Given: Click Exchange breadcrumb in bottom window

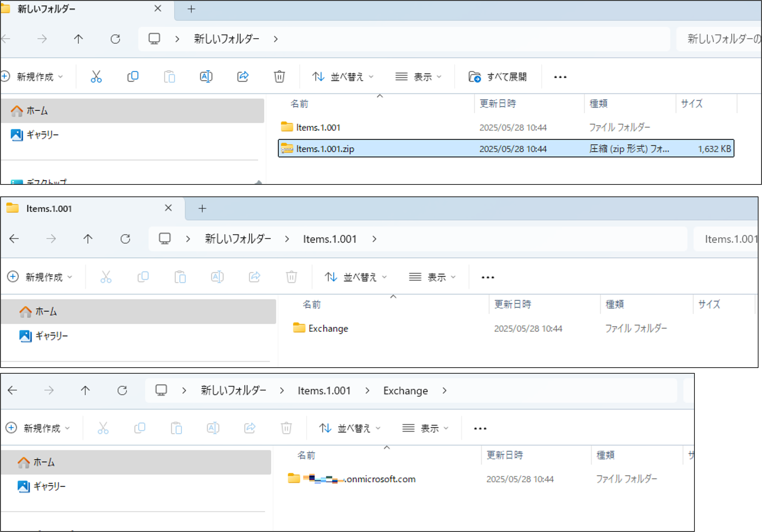Looking at the screenshot, I should (x=406, y=391).
